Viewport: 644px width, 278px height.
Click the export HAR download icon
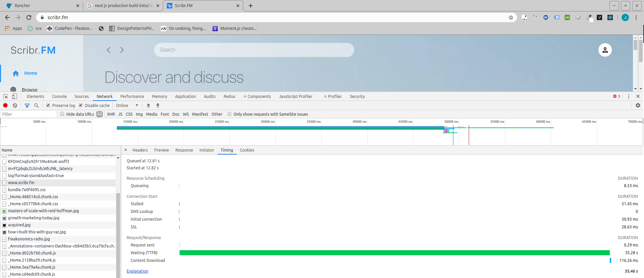click(158, 105)
